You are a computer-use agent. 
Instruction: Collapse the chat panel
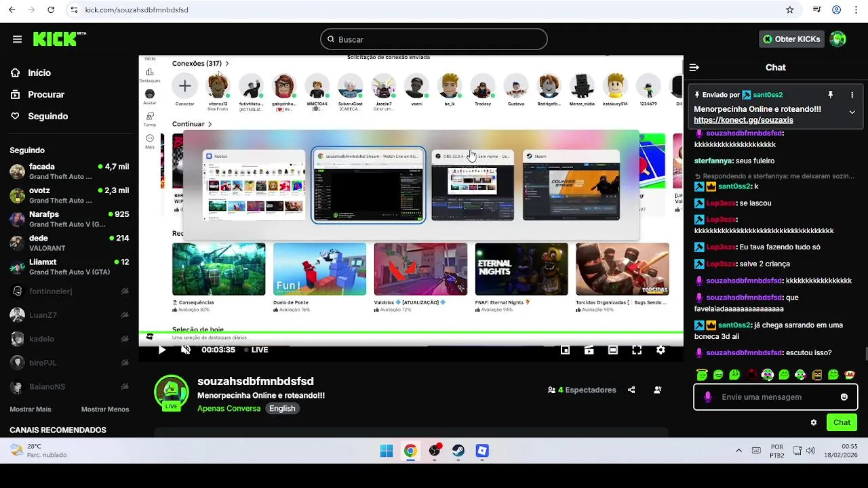click(x=694, y=67)
